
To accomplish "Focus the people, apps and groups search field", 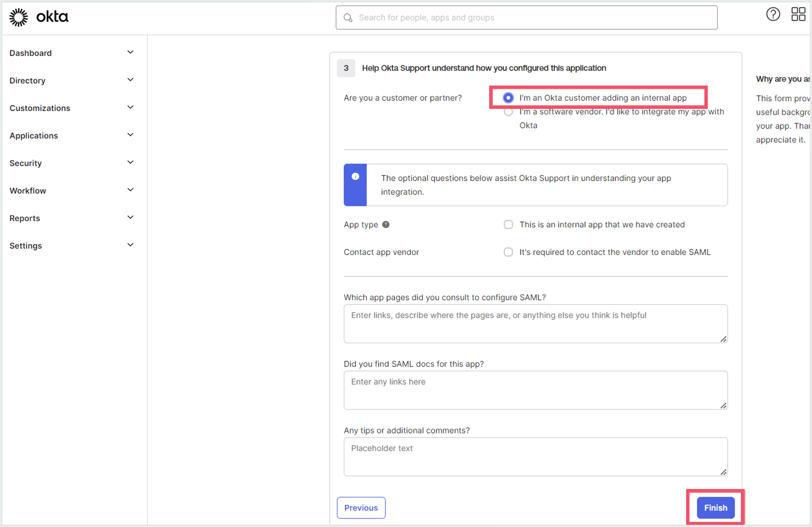I will coord(526,18).
